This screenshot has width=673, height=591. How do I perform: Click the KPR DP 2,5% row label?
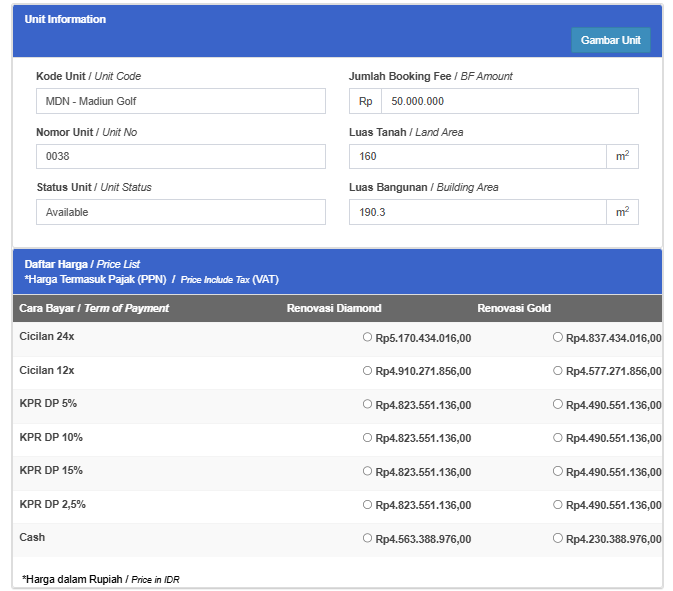pyautogui.click(x=52, y=504)
